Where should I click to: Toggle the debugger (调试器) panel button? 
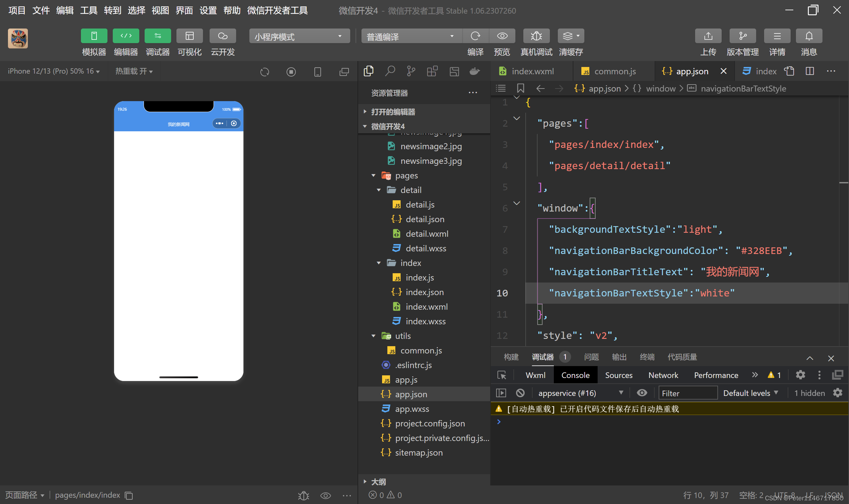(158, 36)
